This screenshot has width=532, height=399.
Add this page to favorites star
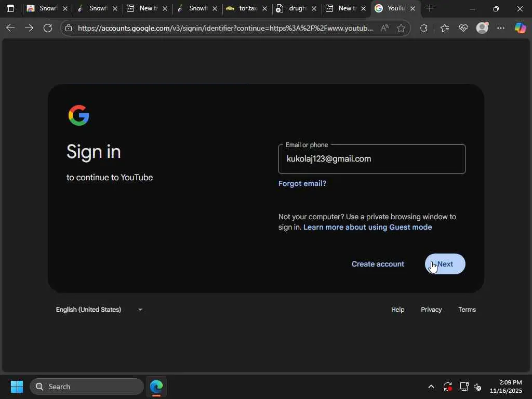[x=401, y=28]
